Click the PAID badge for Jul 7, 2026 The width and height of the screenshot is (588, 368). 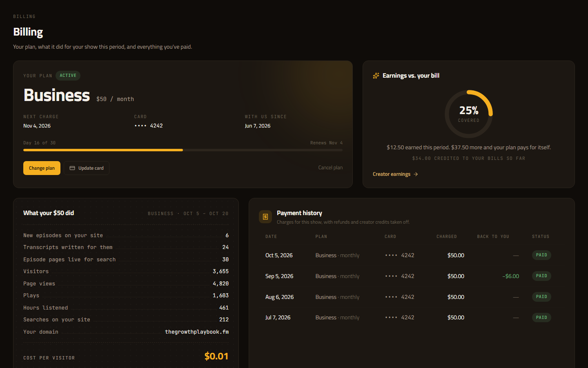point(541,318)
